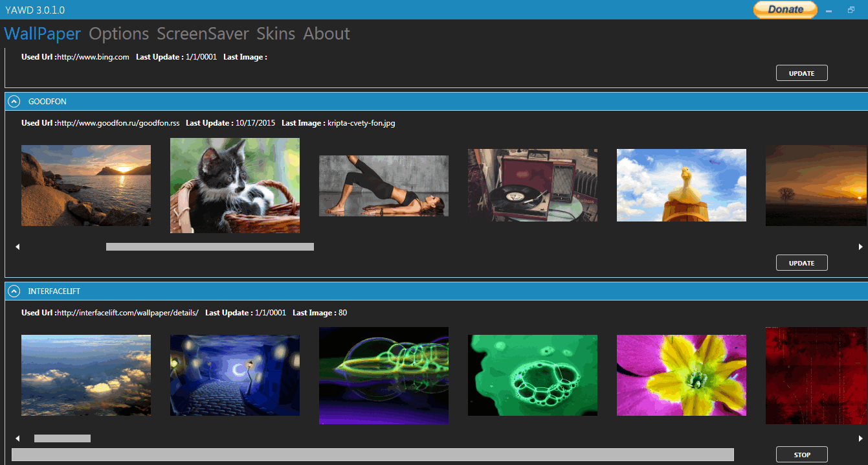Viewport: 868px width, 465px height.
Task: Select the dark red texture thumbnail
Action: click(817, 376)
